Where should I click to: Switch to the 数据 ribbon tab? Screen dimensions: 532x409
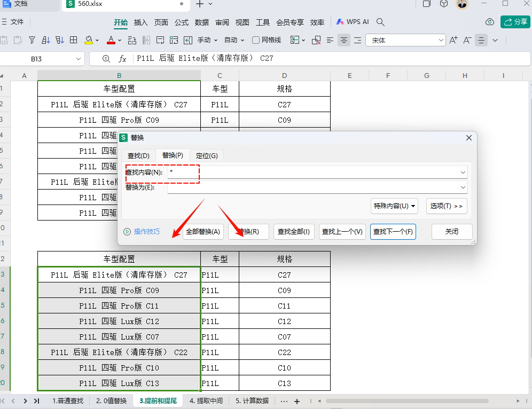tap(202, 22)
